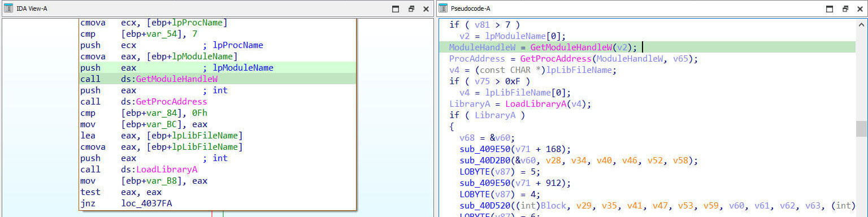Switch to the Pseudocode-A tab

[x=471, y=8]
